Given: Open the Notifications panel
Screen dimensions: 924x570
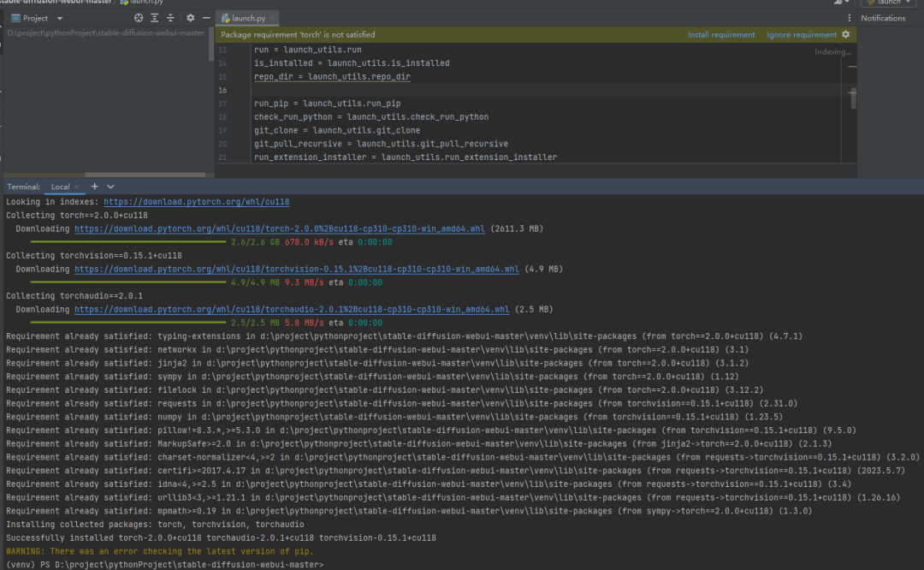Looking at the screenshot, I should pos(883,18).
